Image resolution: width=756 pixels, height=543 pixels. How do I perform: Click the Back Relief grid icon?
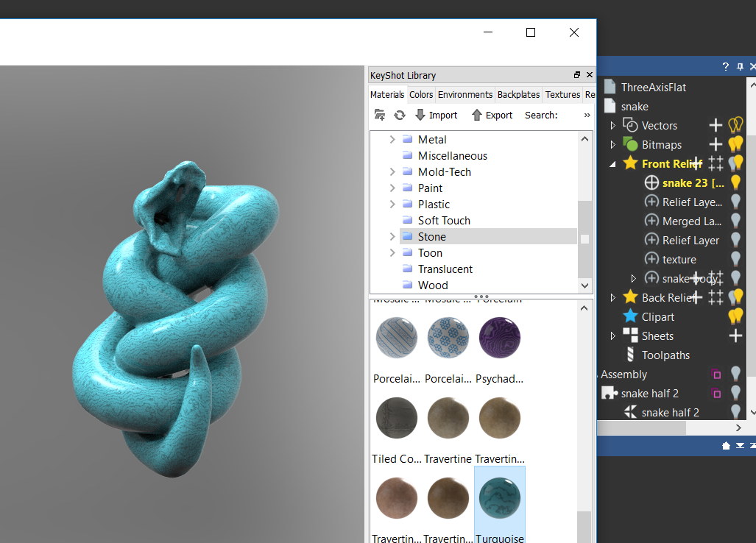click(716, 297)
